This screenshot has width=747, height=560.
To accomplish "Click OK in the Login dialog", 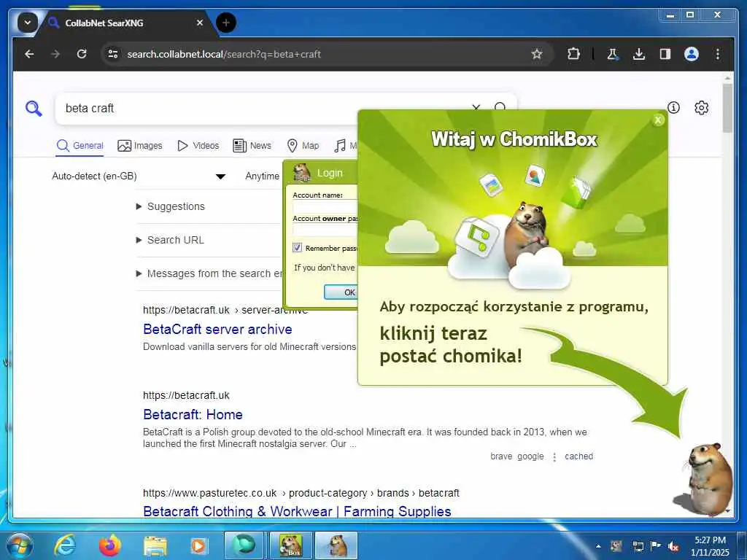I will click(x=341, y=292).
